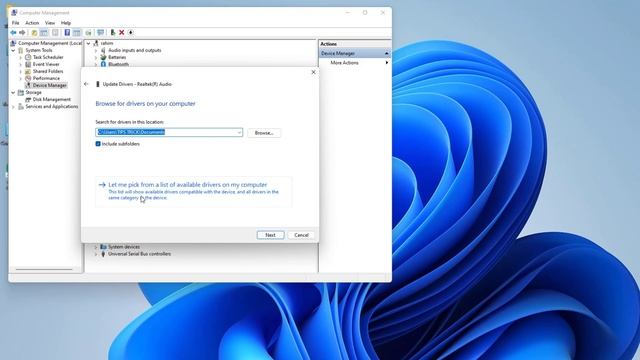Open the Action menu
The width and height of the screenshot is (640, 360).
[32, 23]
